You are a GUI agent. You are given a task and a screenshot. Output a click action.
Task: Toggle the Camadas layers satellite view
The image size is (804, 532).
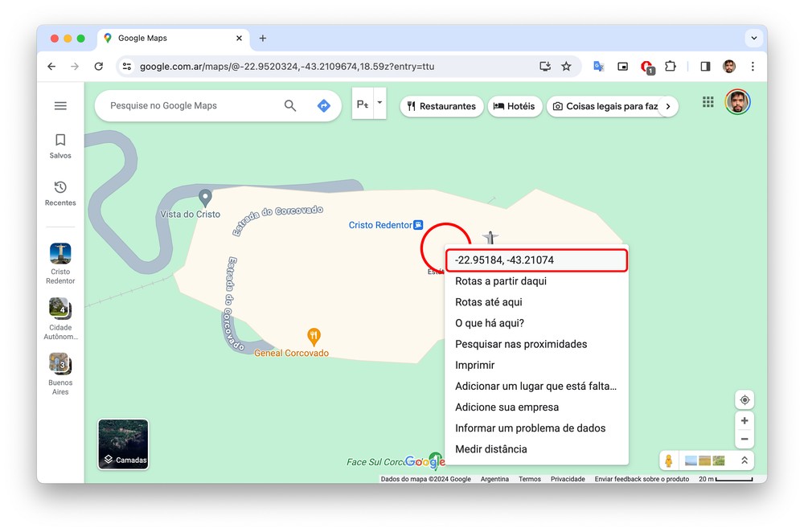click(x=123, y=444)
